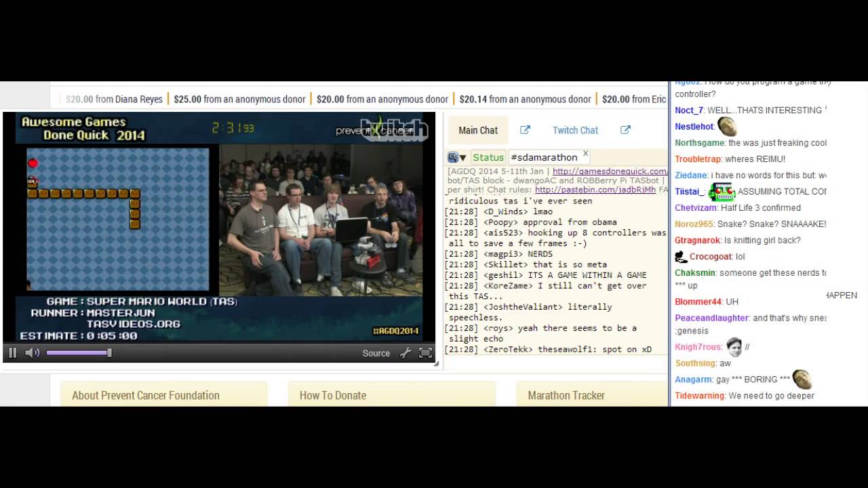
Task: Click Tidewarning's username in chat
Action: [x=699, y=396]
